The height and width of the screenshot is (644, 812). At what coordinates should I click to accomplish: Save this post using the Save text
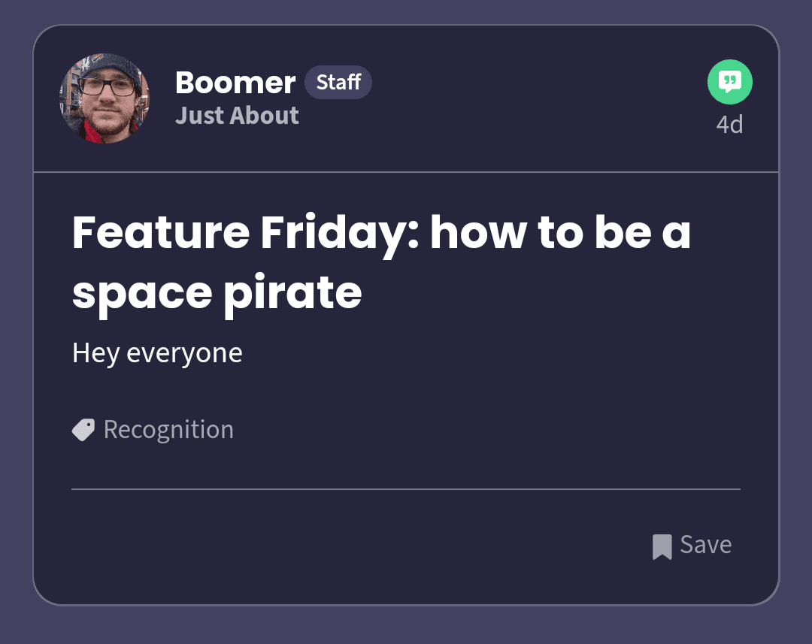(706, 545)
